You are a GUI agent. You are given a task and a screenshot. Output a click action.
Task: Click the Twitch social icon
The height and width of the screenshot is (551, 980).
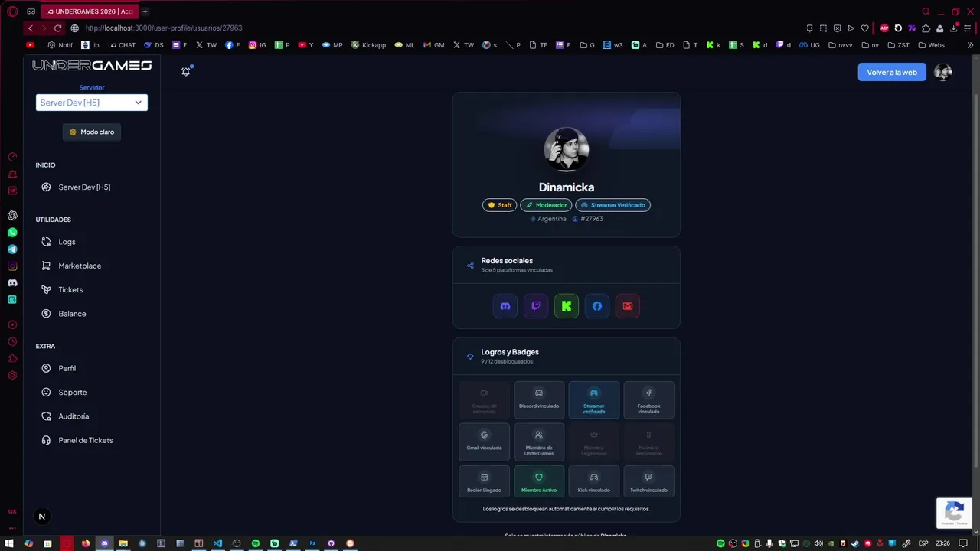[536, 306]
